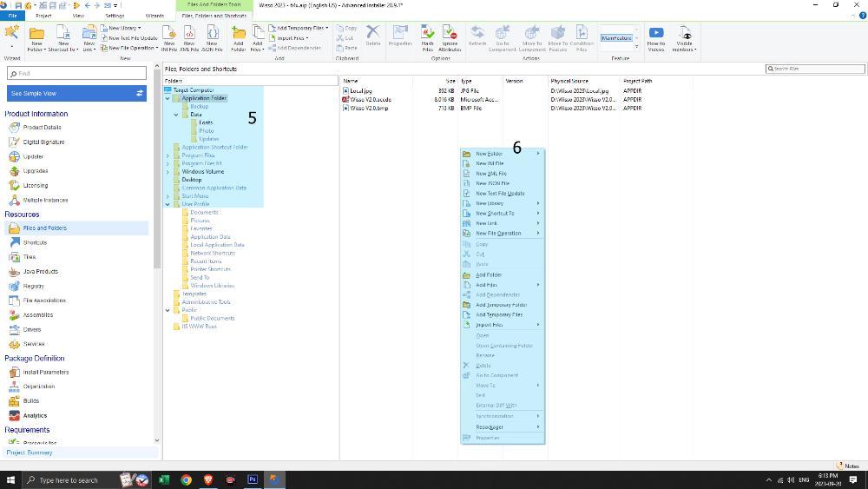
Task: Click the Ignore Attributes icon
Action: pos(450,37)
